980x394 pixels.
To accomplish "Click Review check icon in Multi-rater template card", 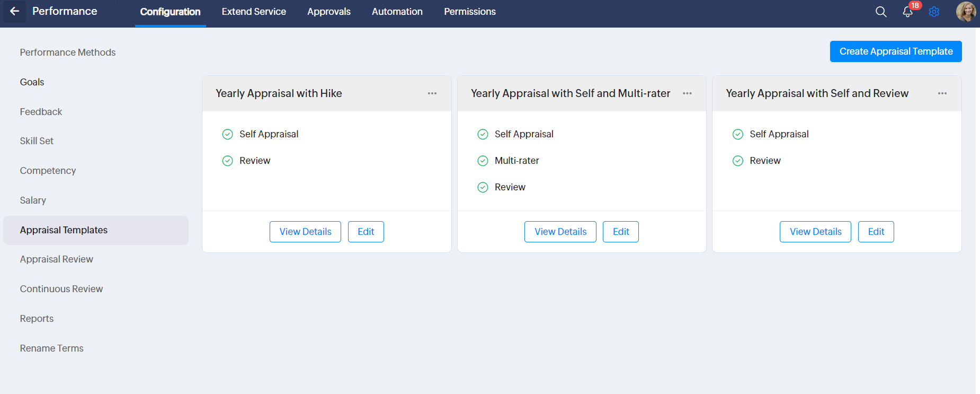I will pos(483,187).
